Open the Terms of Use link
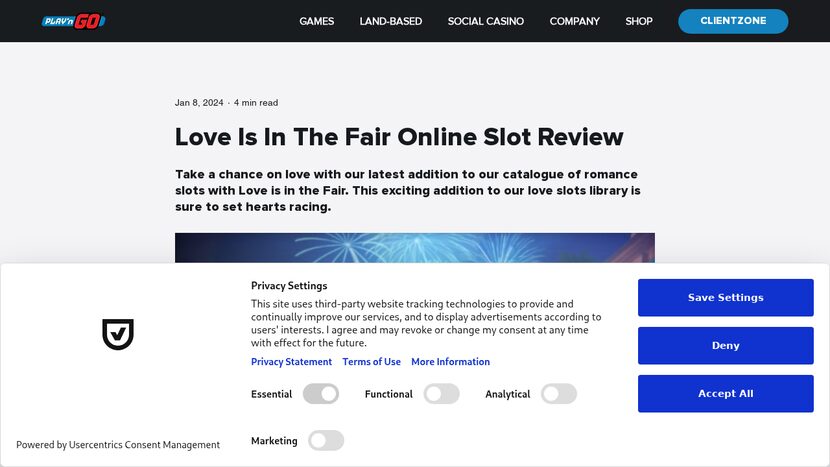Image resolution: width=830 pixels, height=467 pixels. [x=371, y=362]
